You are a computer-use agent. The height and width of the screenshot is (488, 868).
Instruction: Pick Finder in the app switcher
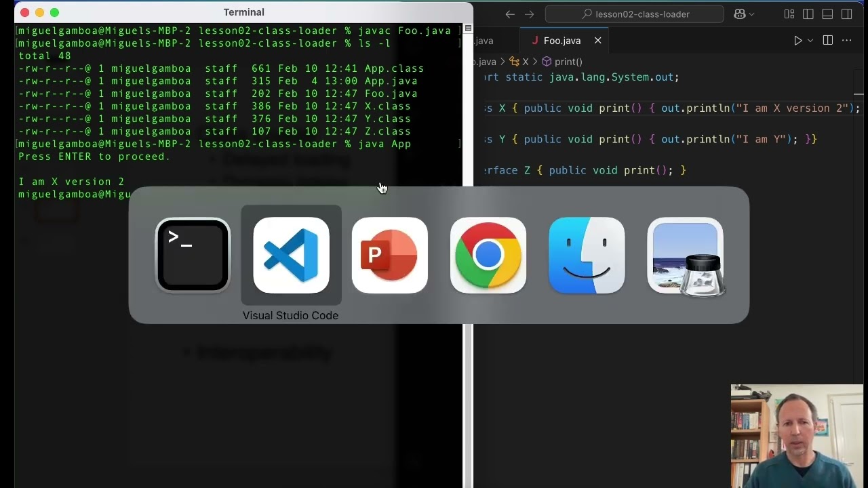587,256
